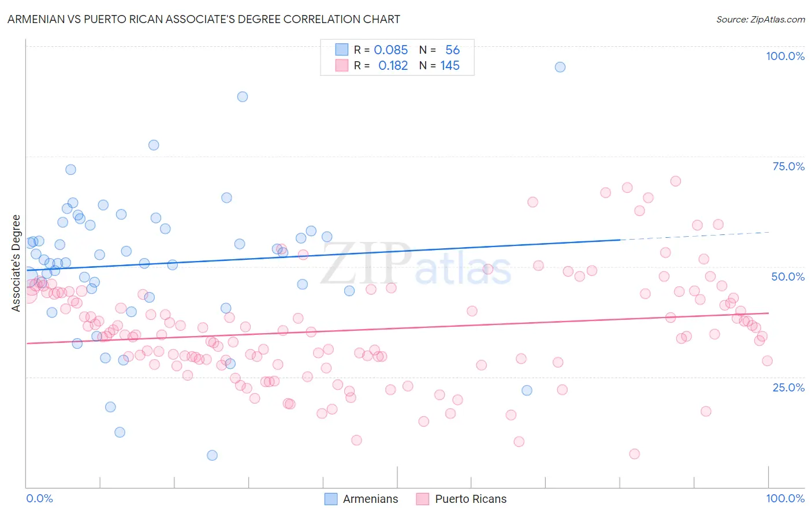Viewport: 812px width, 515px height.
Task: Click the chart title text
Action: tap(204, 19)
